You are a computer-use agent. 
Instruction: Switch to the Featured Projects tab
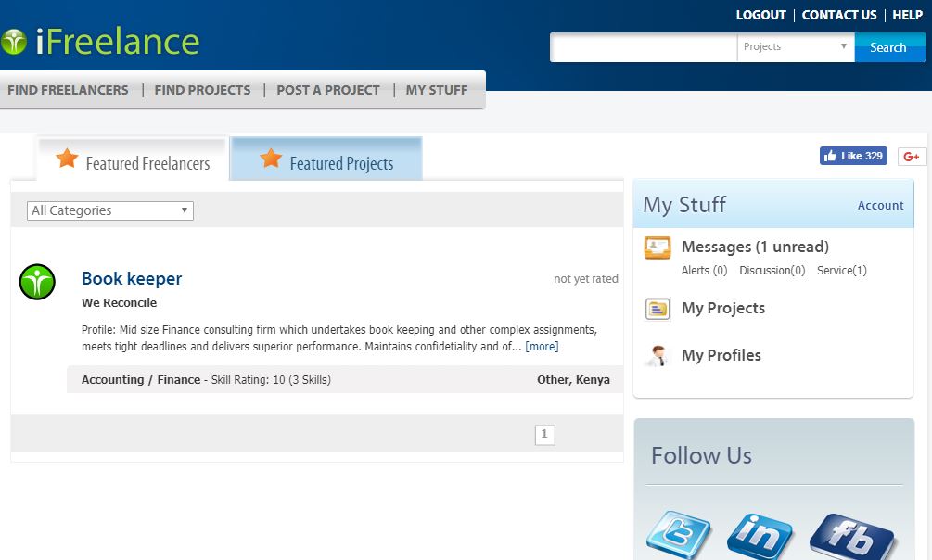326,160
